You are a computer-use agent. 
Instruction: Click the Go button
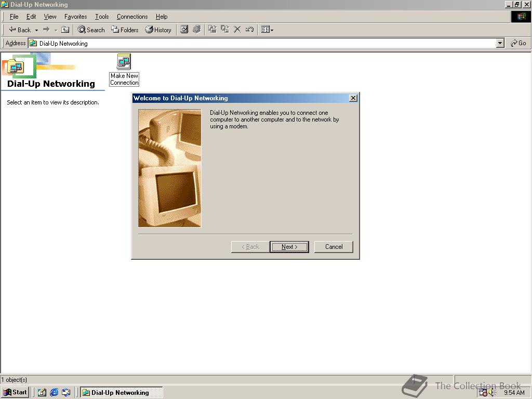click(x=518, y=43)
